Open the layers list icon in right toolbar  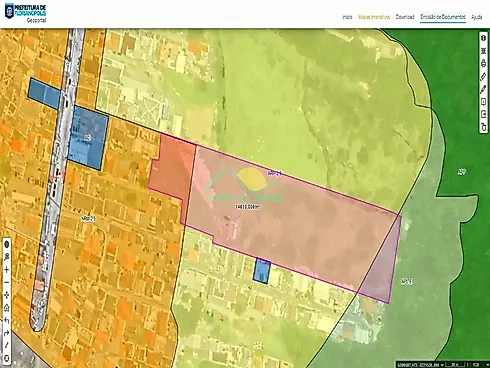pyautogui.click(x=483, y=51)
